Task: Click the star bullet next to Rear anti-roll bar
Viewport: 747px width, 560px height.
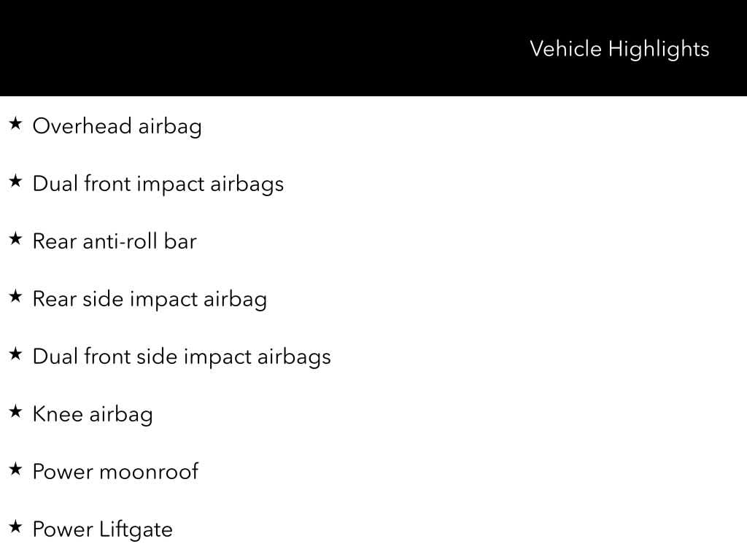Action: click(x=15, y=239)
